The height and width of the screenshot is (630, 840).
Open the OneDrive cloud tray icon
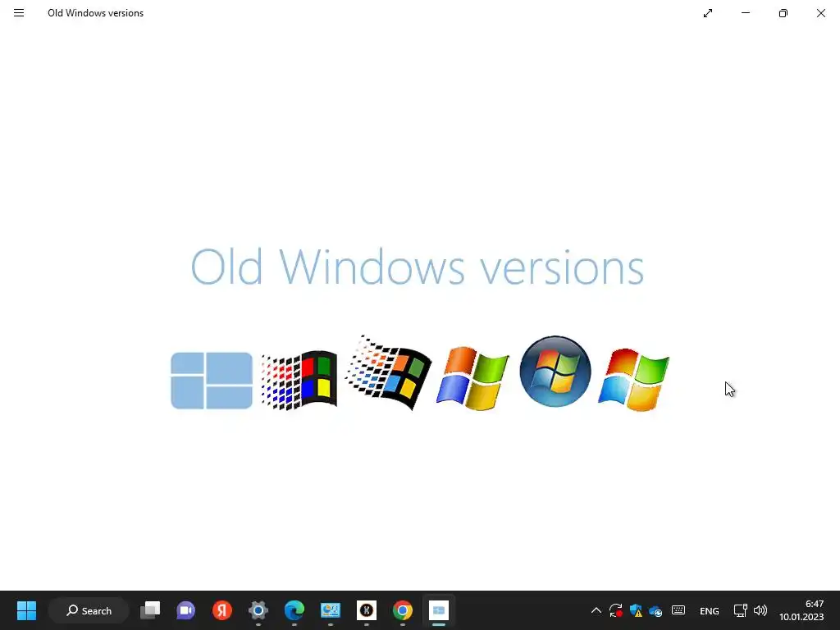click(x=655, y=610)
